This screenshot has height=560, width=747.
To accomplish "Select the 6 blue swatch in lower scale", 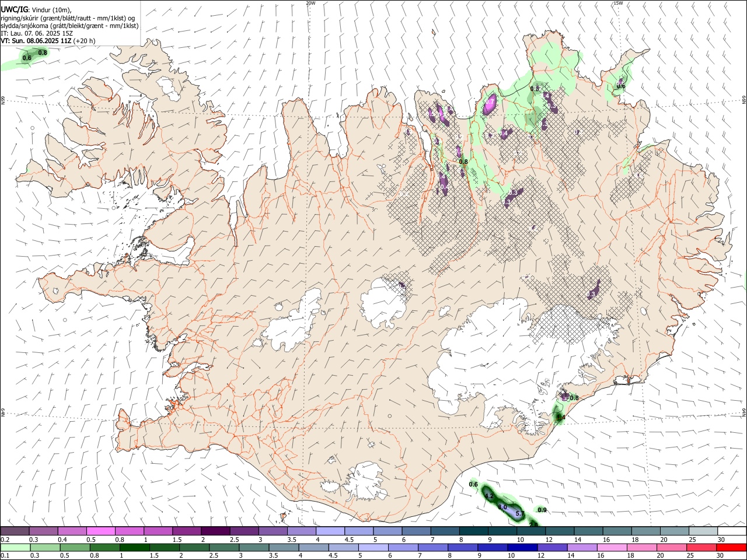I will (402, 547).
